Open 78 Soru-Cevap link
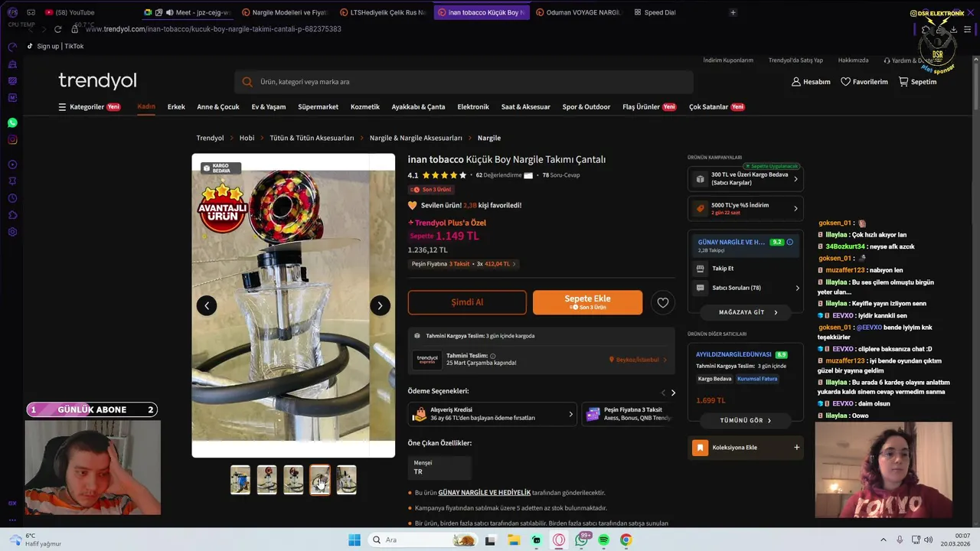This screenshot has height=551, width=980. click(561, 175)
